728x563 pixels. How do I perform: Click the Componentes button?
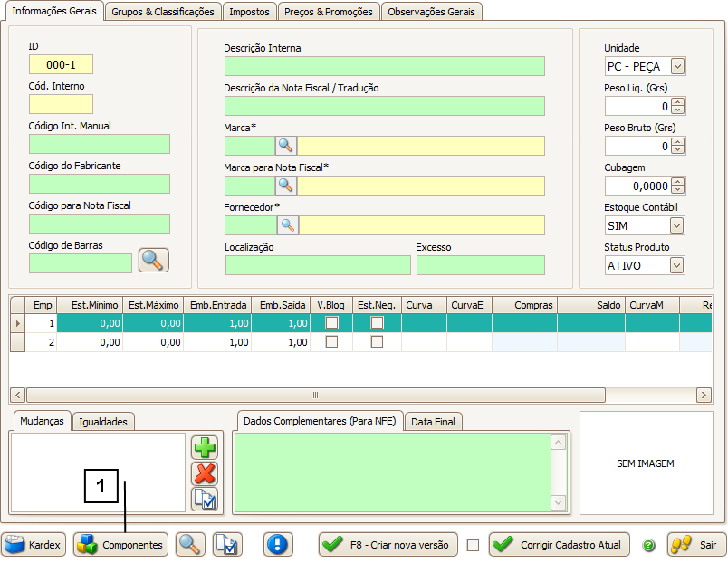coord(120,544)
